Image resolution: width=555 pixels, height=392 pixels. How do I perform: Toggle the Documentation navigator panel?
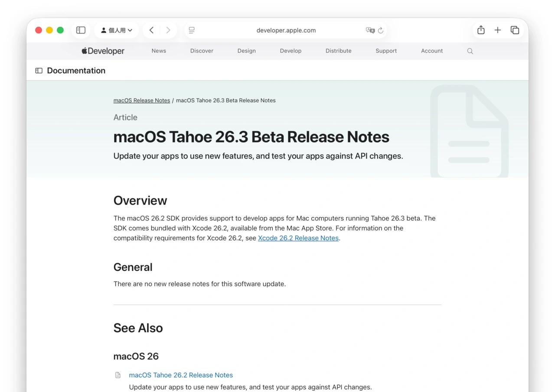point(39,70)
